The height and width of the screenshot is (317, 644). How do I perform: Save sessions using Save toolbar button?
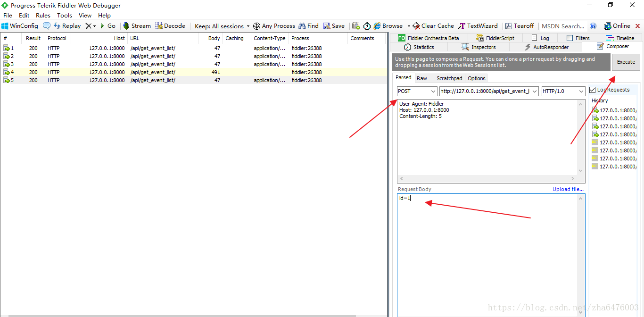pos(334,26)
